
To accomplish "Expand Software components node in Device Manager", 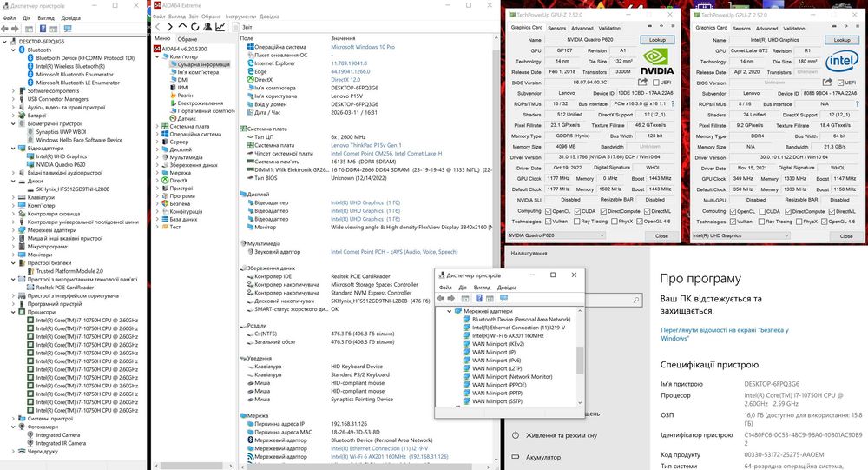I will tap(13, 91).
